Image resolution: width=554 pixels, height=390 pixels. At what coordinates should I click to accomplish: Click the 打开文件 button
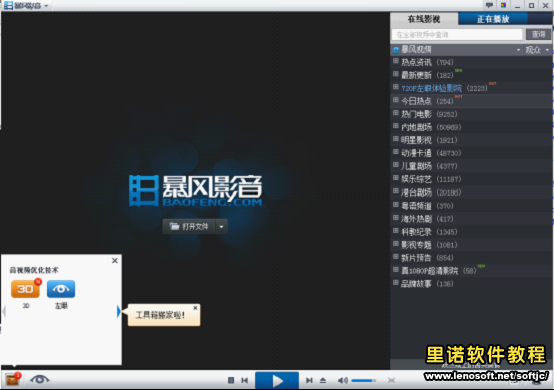(x=189, y=226)
